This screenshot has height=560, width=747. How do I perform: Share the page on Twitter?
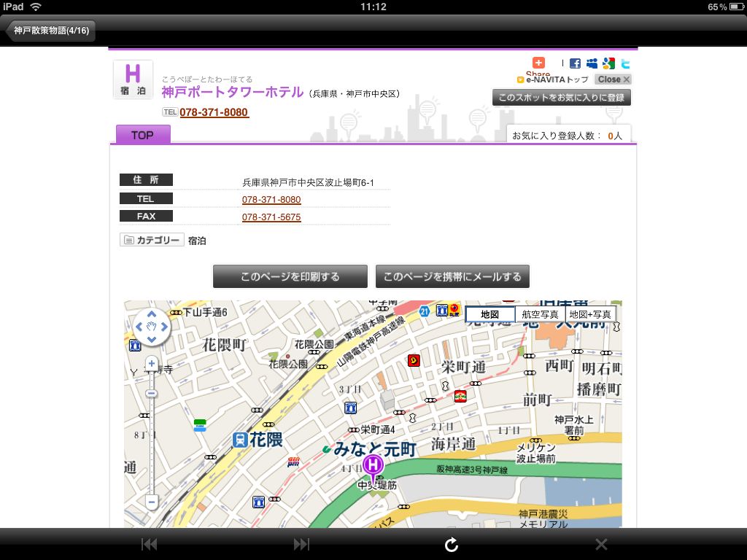click(625, 63)
